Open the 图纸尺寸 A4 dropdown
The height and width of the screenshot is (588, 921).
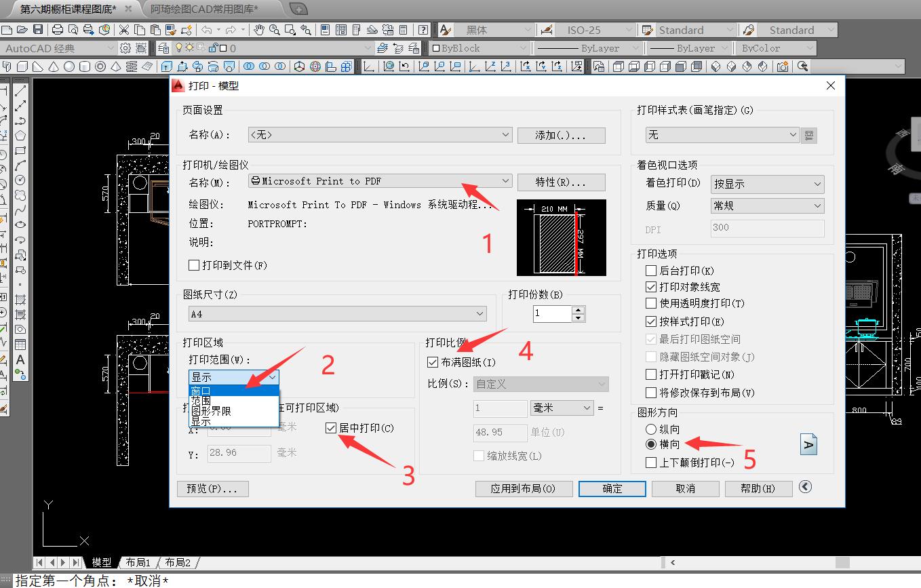481,313
